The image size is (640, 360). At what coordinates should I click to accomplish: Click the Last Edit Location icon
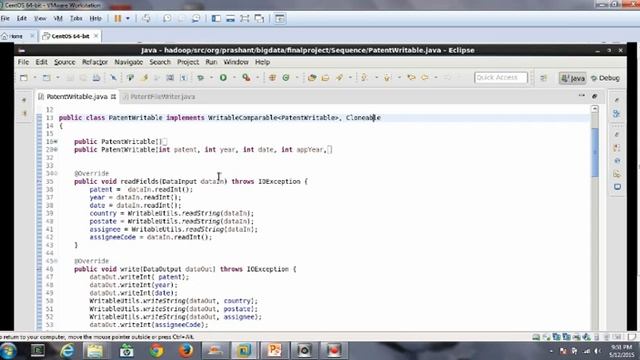pos(411,78)
